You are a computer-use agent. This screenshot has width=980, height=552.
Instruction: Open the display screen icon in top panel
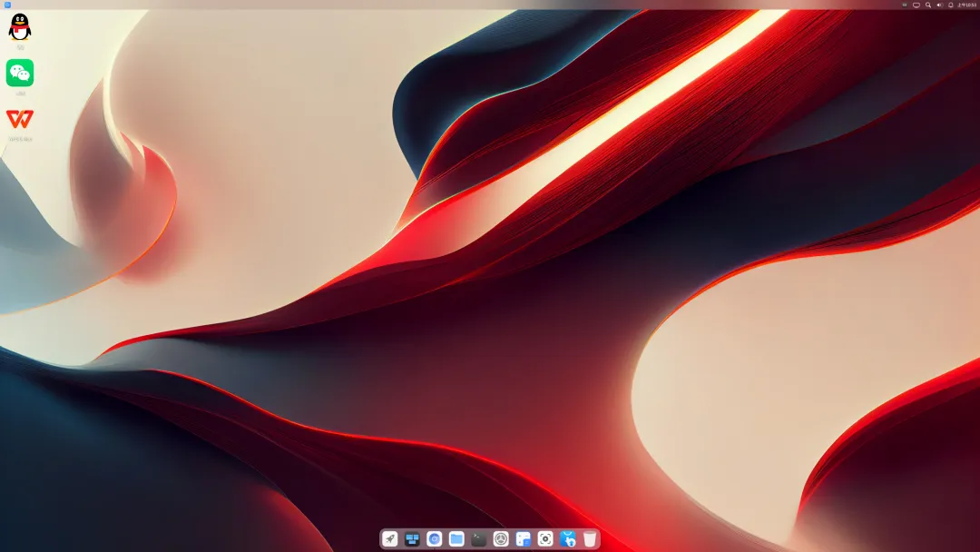[916, 5]
